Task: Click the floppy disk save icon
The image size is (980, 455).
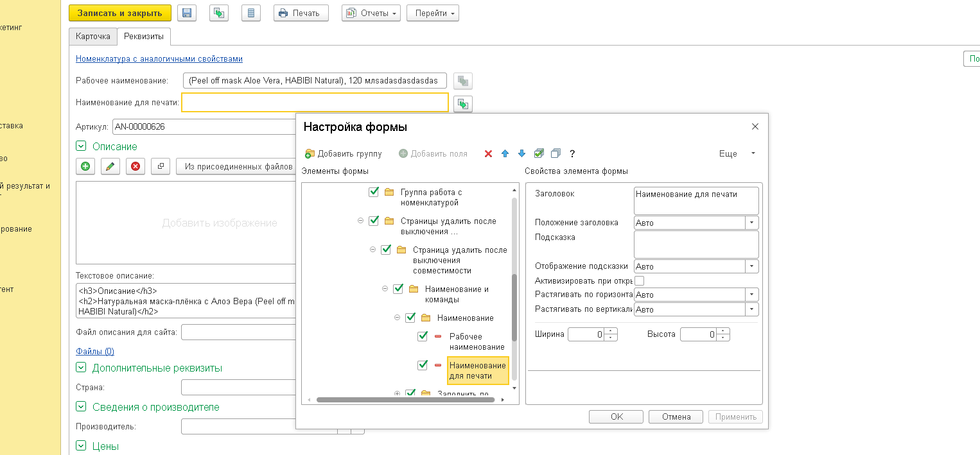Action: click(x=187, y=13)
